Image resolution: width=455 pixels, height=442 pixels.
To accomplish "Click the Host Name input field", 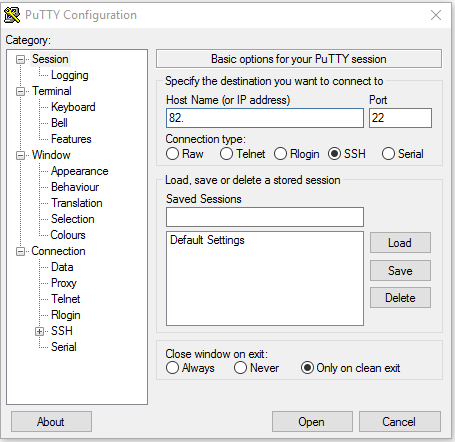I will coord(265,118).
